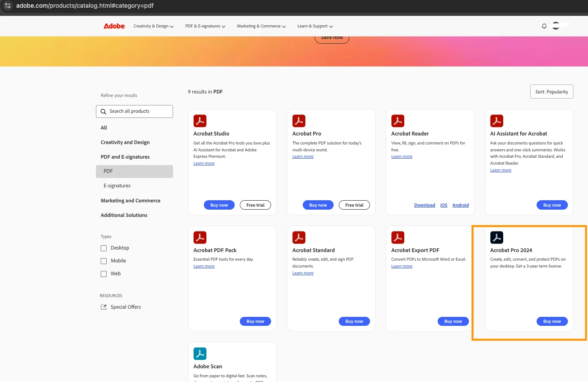Expand Creativity & Design menu
Image resolution: width=588 pixels, height=382 pixels.
point(154,26)
